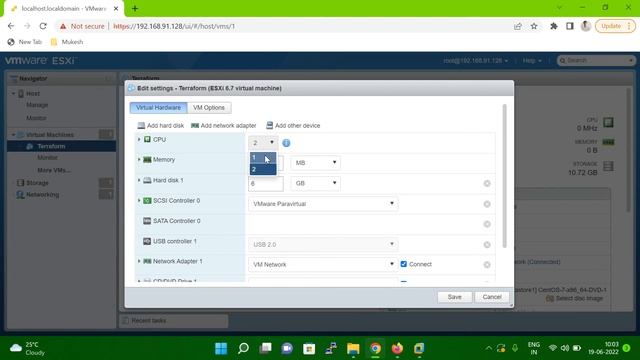
Task: Click the Save button
Action: 454,297
